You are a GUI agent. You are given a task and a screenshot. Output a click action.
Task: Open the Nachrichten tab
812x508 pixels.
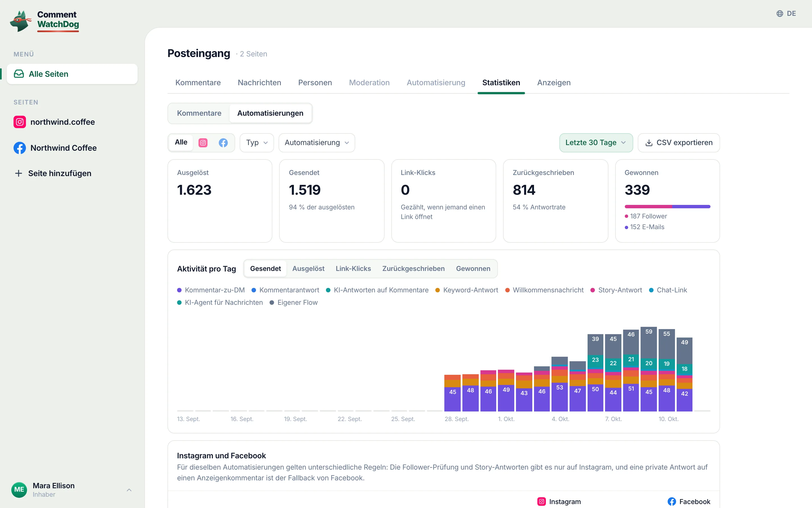pyautogui.click(x=259, y=83)
